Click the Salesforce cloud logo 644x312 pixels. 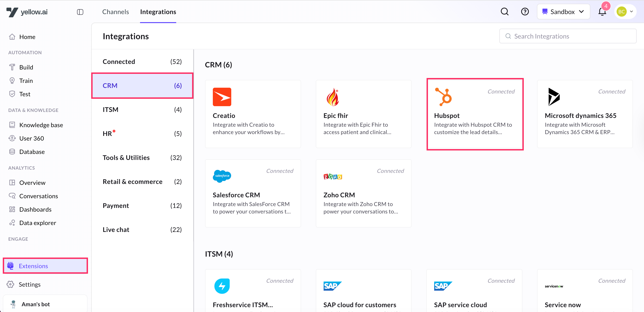(x=222, y=176)
